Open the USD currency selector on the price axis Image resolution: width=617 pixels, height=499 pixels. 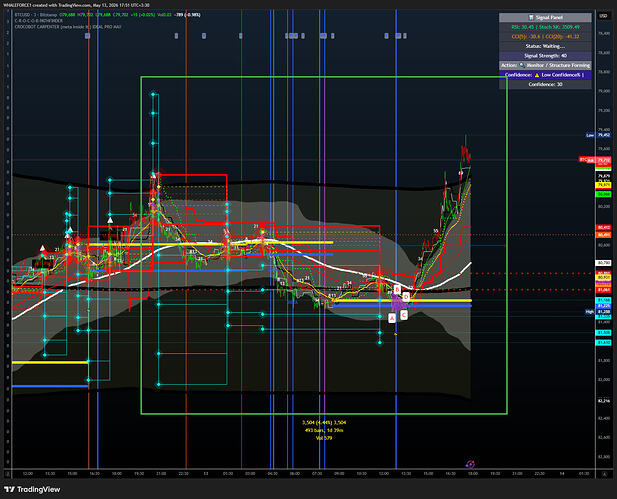click(603, 16)
